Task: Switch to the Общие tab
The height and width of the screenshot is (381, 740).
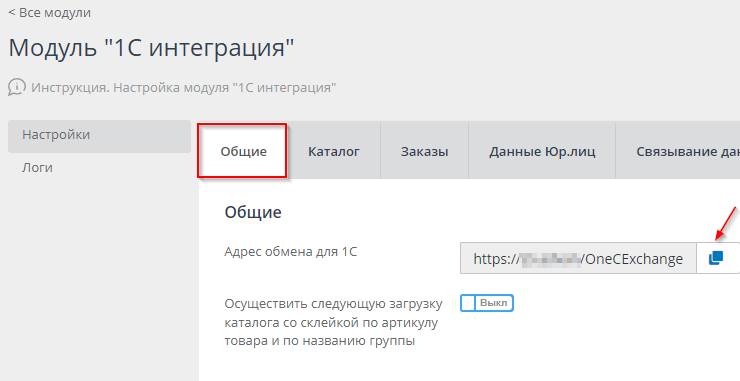Action: tap(243, 151)
